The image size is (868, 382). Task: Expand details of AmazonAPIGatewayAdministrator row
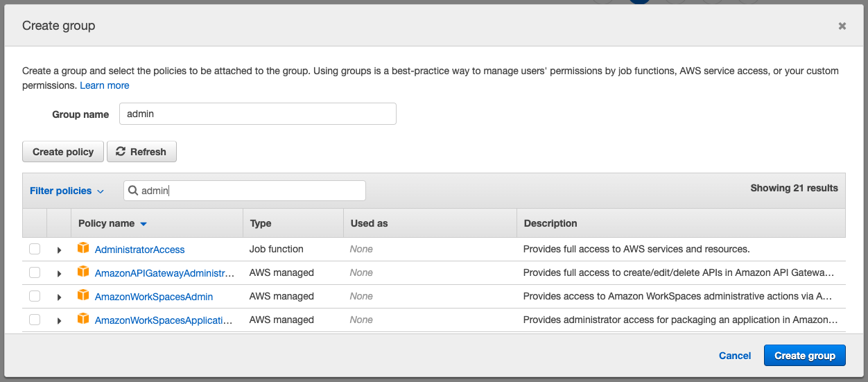(59, 273)
